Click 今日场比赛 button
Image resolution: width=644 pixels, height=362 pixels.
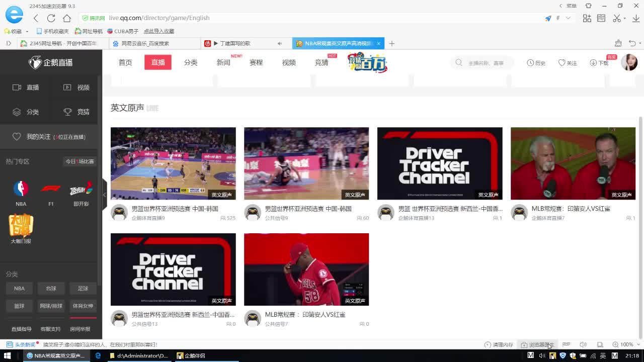pos(80,161)
